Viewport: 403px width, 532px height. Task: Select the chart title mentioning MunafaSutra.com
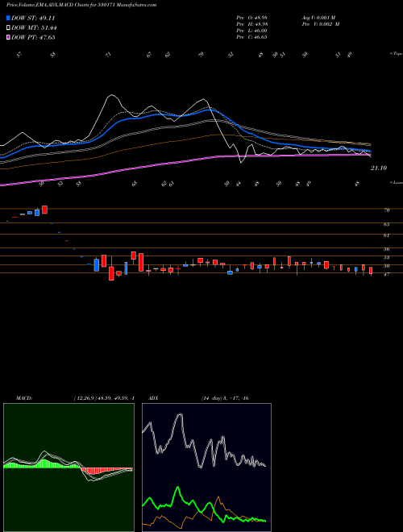81,5
